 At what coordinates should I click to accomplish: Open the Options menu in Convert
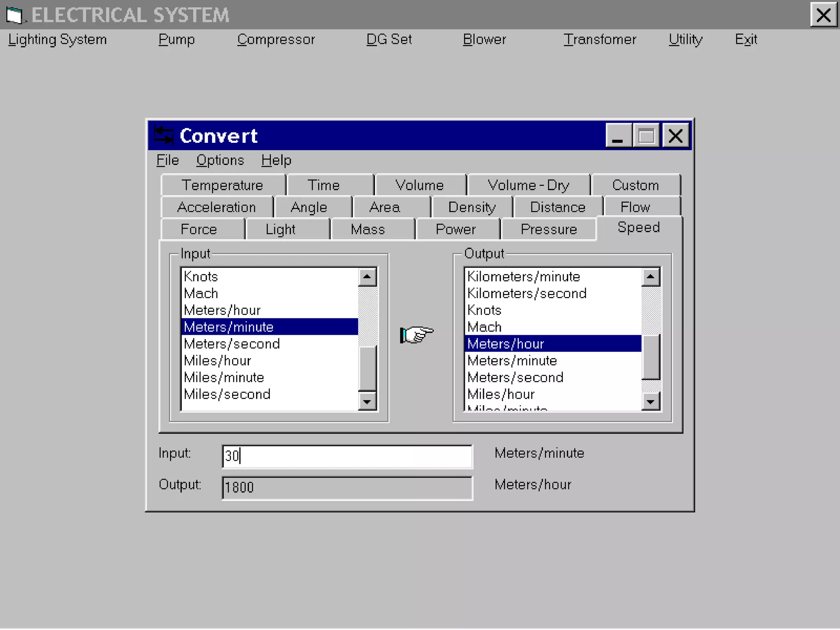click(220, 160)
